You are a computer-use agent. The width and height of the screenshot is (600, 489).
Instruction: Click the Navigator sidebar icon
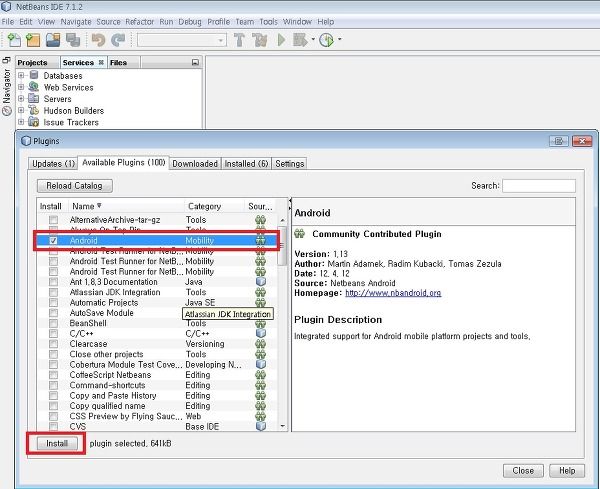[7, 111]
